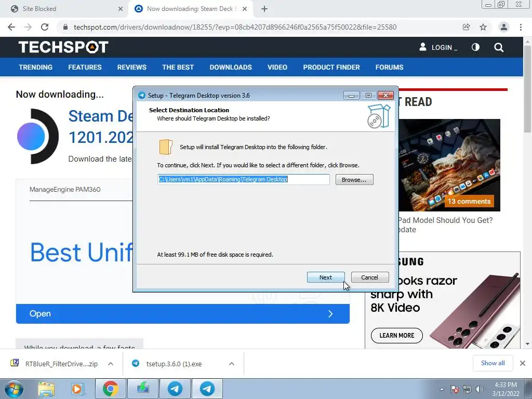Click first Telegram taskbar icon
Image resolution: width=532 pixels, height=399 pixels.
[175, 389]
